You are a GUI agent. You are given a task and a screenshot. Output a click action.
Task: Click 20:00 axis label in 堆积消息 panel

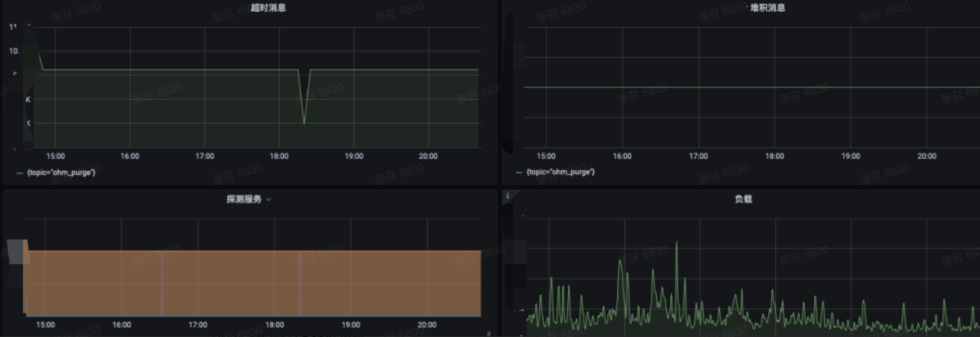[926, 156]
